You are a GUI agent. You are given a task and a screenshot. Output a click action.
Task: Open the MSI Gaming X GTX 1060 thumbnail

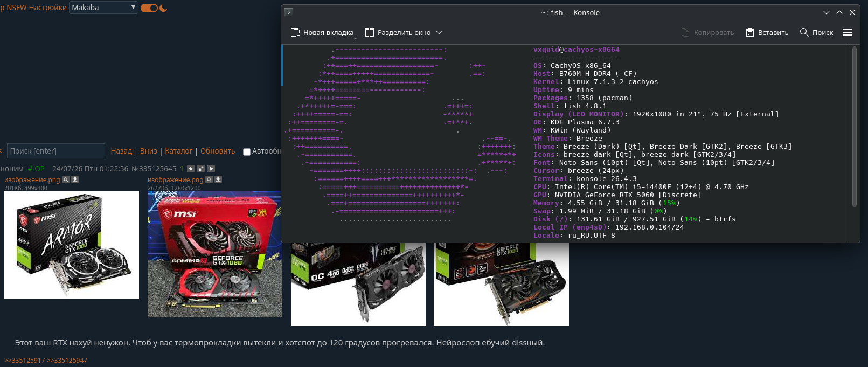tap(214, 254)
